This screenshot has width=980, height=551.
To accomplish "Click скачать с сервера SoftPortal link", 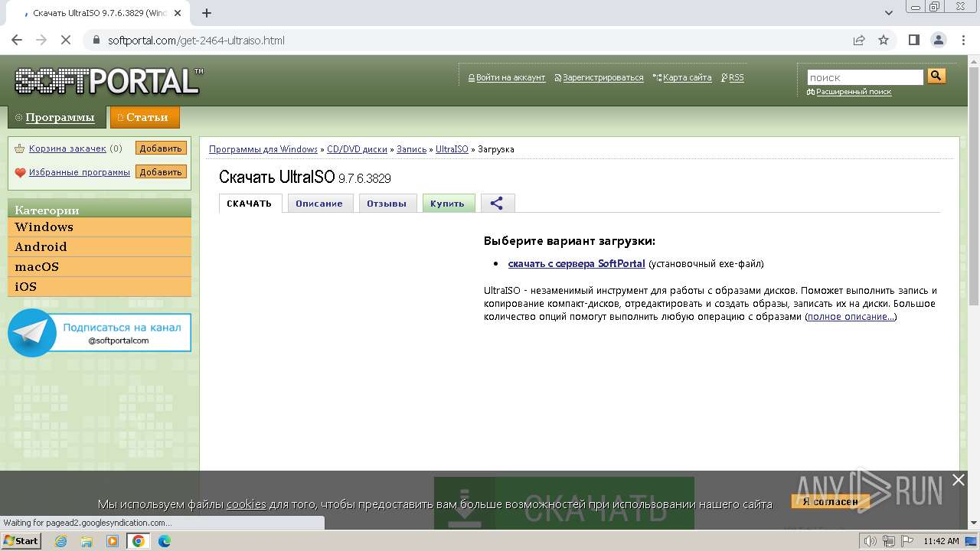I will tap(577, 263).
